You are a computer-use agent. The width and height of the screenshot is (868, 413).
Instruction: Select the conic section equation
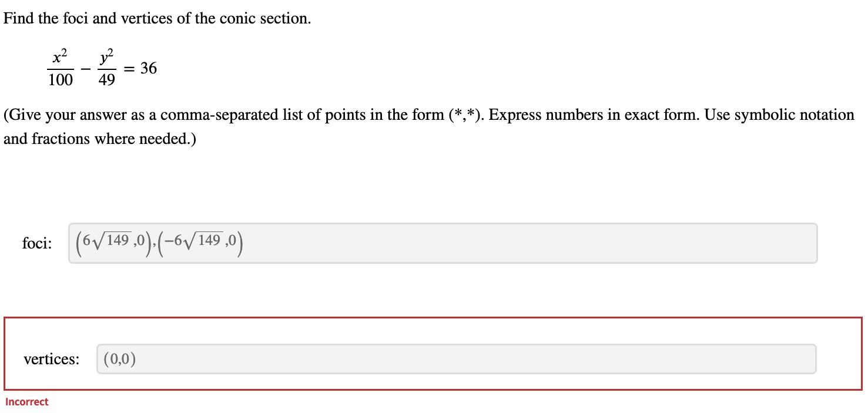(101, 67)
